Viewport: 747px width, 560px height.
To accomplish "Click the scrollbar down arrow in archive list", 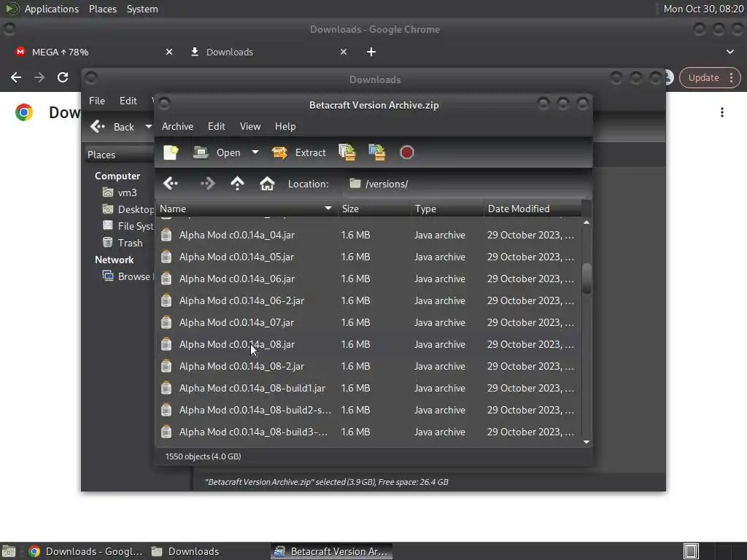I will pyautogui.click(x=587, y=442).
